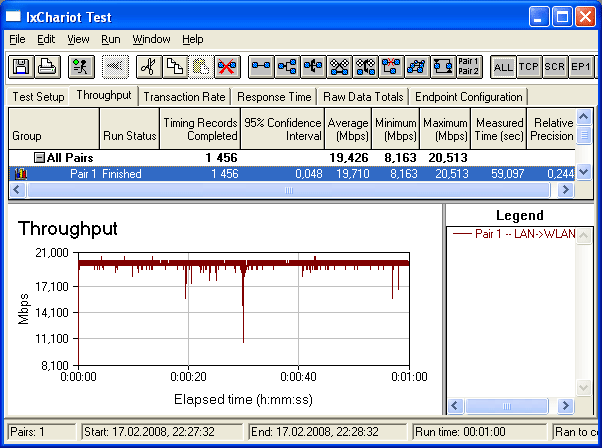
Task: Click the Paste clipboard icon
Action: click(201, 67)
